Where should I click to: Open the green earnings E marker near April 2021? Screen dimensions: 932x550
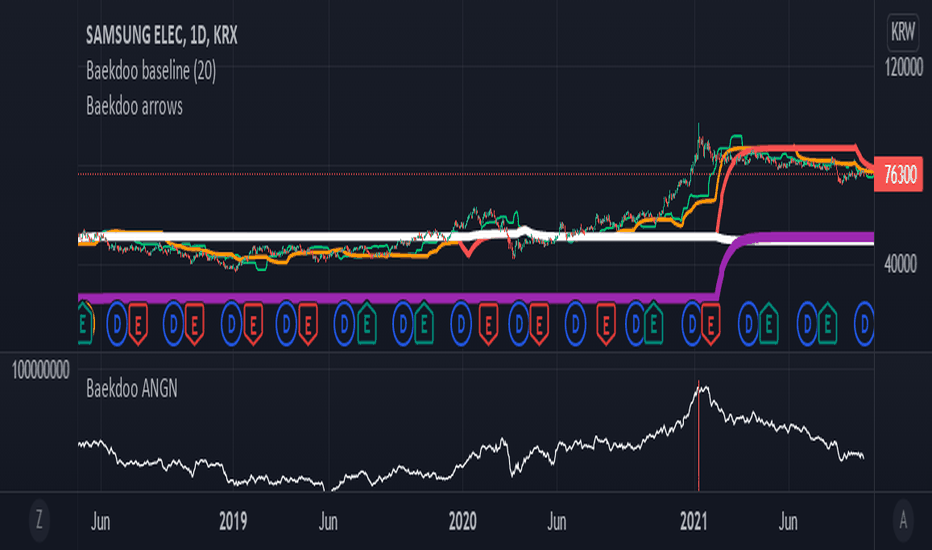point(769,323)
